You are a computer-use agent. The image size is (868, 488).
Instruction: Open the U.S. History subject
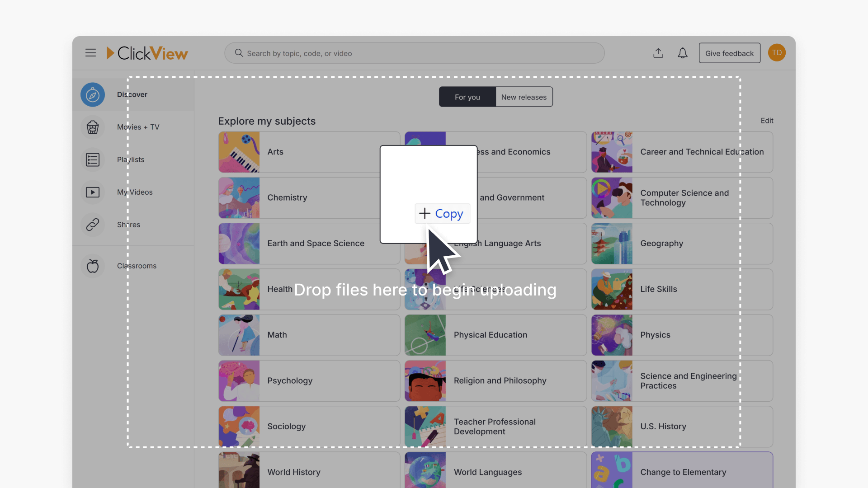coord(682,426)
